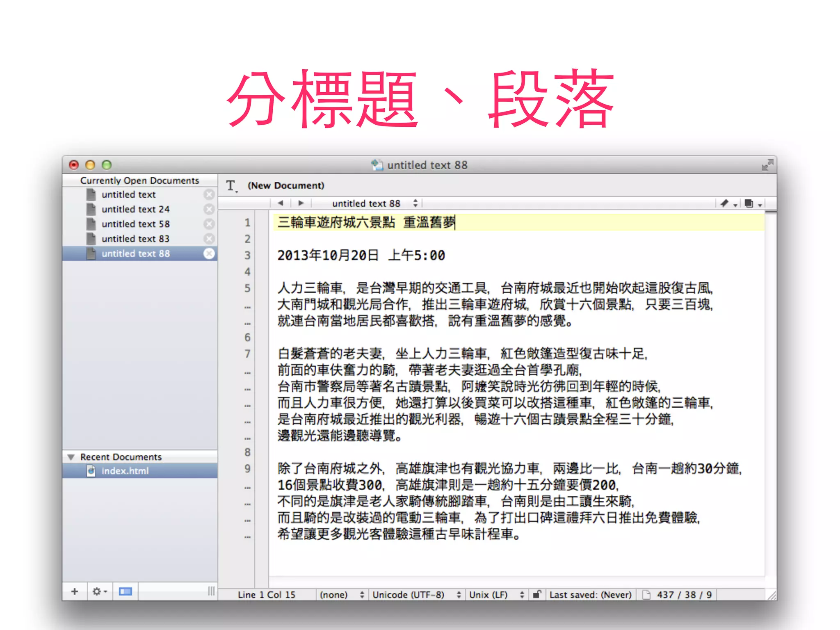The width and height of the screenshot is (840, 630).
Task: Click the sidebar resize handle bars
Action: pos(211,591)
